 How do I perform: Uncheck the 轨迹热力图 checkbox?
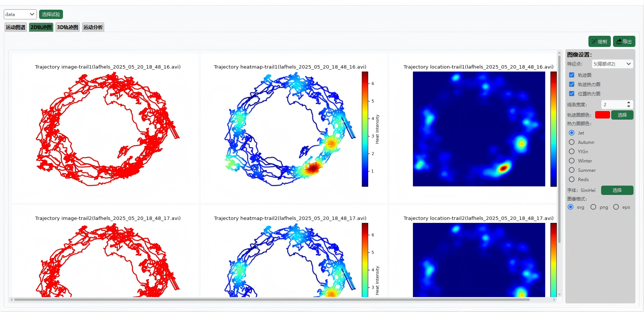(x=572, y=84)
